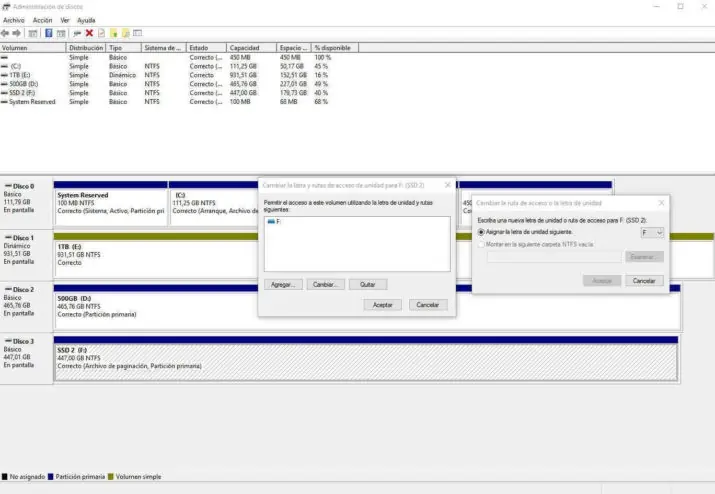Click the drive icon of the (C:) volume row
The height and width of the screenshot is (494, 715).
point(5,66)
